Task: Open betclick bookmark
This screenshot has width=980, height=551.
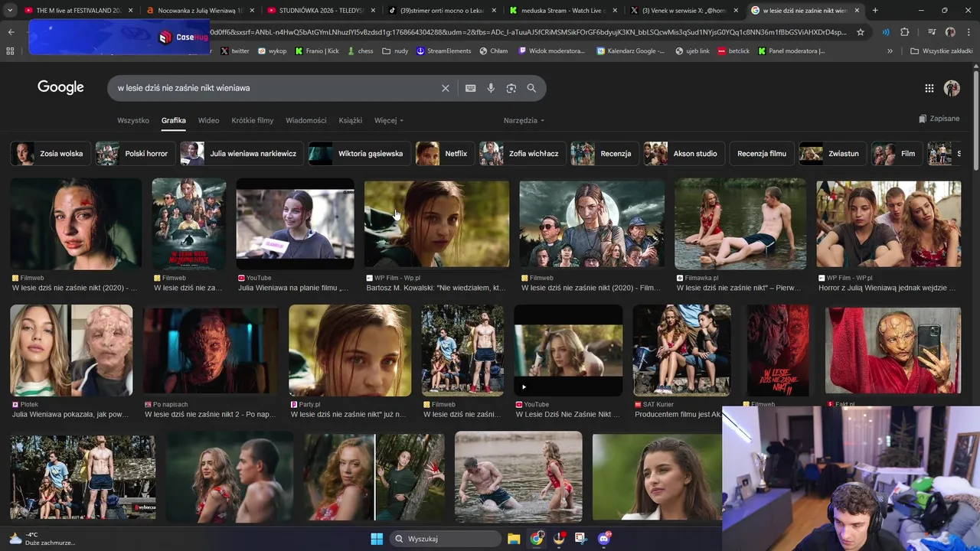Action: (733, 51)
